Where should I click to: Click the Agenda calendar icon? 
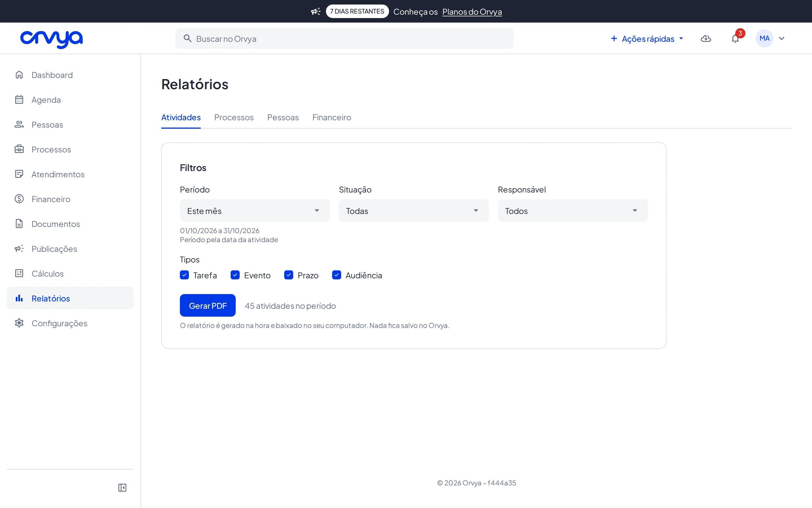19,99
